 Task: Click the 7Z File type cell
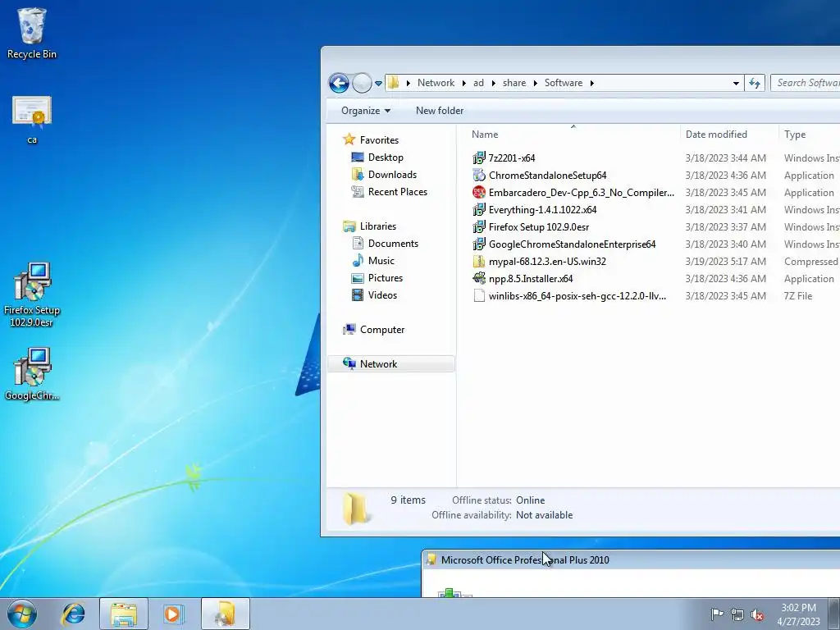(x=798, y=295)
